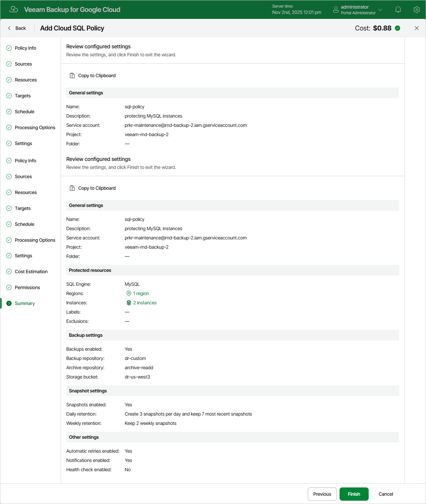Open the 2 instances link
The image size is (426, 504).
coord(145,303)
